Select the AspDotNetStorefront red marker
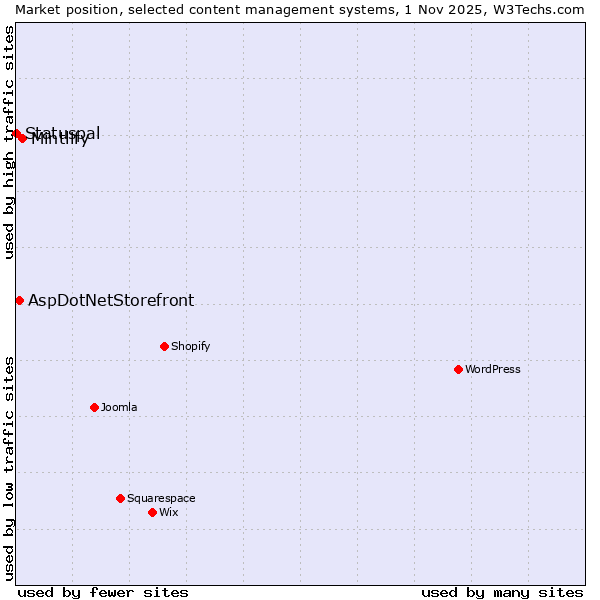 tap(19, 300)
